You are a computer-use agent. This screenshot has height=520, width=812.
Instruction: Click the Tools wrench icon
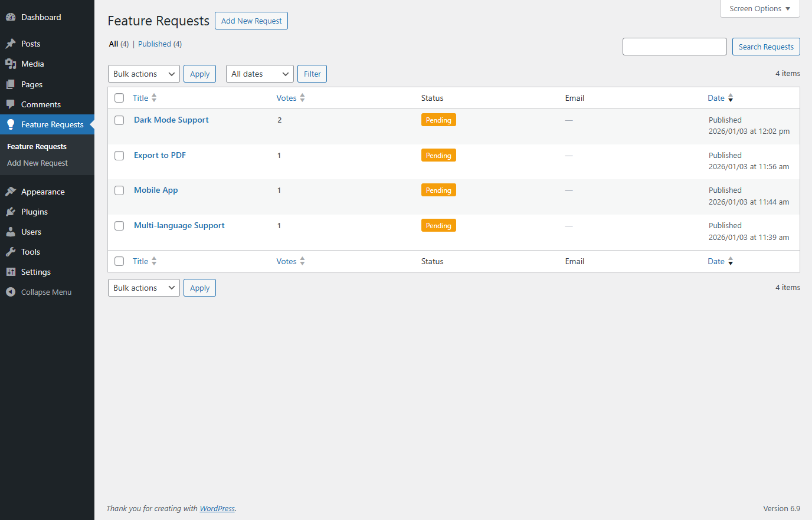(12, 252)
